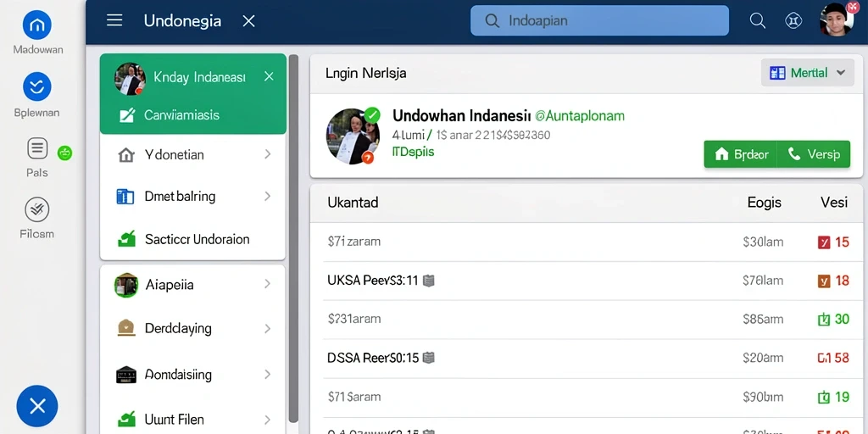The height and width of the screenshot is (434, 868).
Task: Open the Pals list icon
Action: (37, 148)
